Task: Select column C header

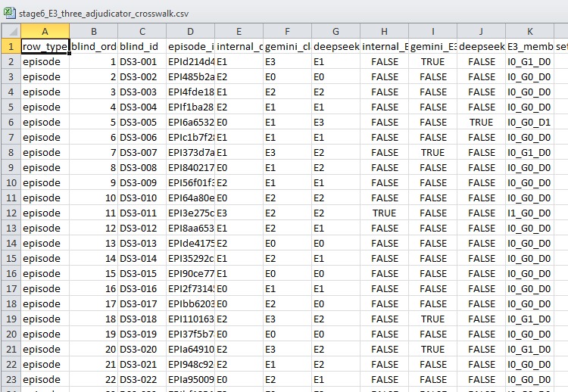Action: click(142, 31)
